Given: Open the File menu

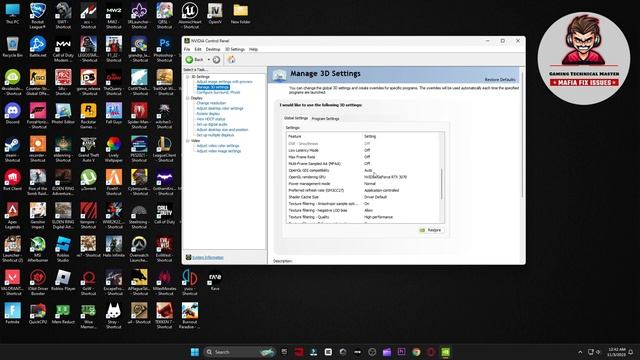Looking at the screenshot, I should coord(187,49).
